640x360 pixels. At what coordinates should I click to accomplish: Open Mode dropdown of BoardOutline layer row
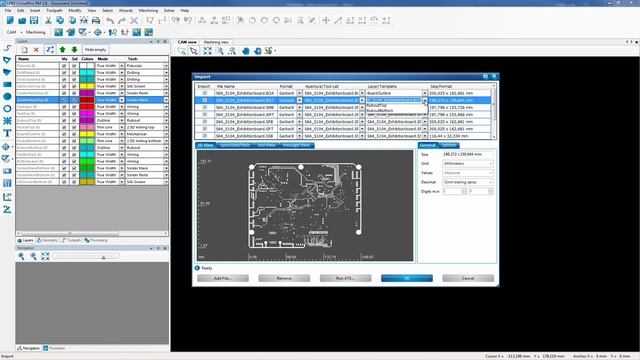(x=122, y=134)
